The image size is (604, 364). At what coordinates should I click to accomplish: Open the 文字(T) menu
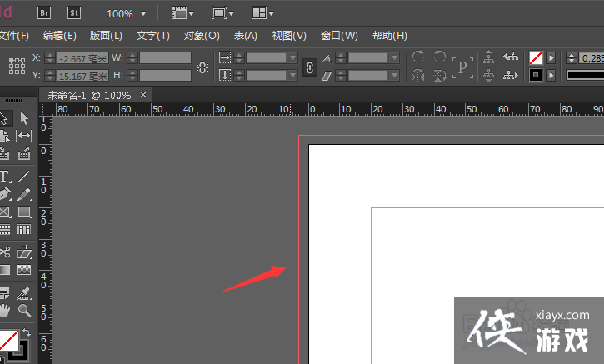coord(153,36)
